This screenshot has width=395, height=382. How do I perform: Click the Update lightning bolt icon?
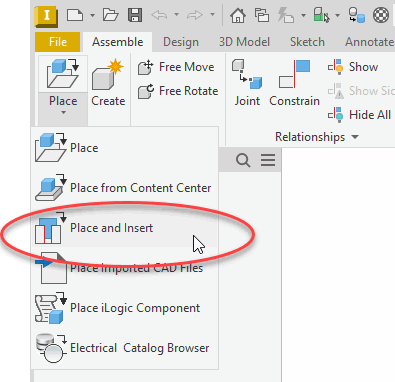click(286, 15)
